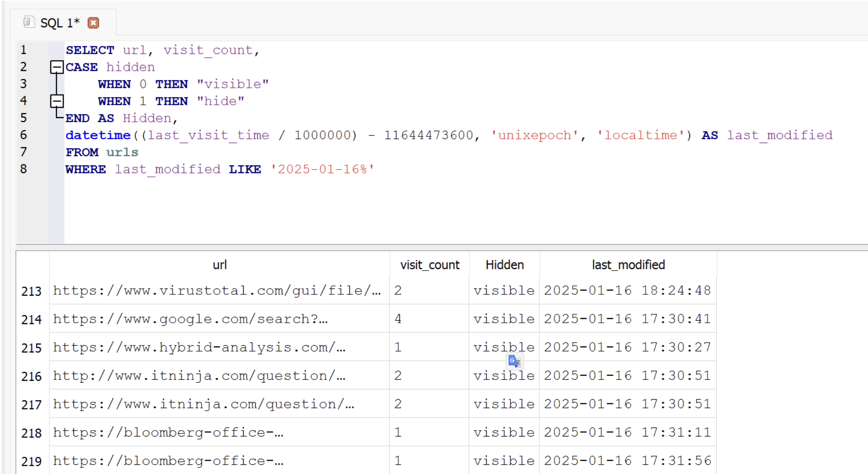868x474 pixels.
Task: Collapse fold marker on line 4
Action: [x=57, y=101]
